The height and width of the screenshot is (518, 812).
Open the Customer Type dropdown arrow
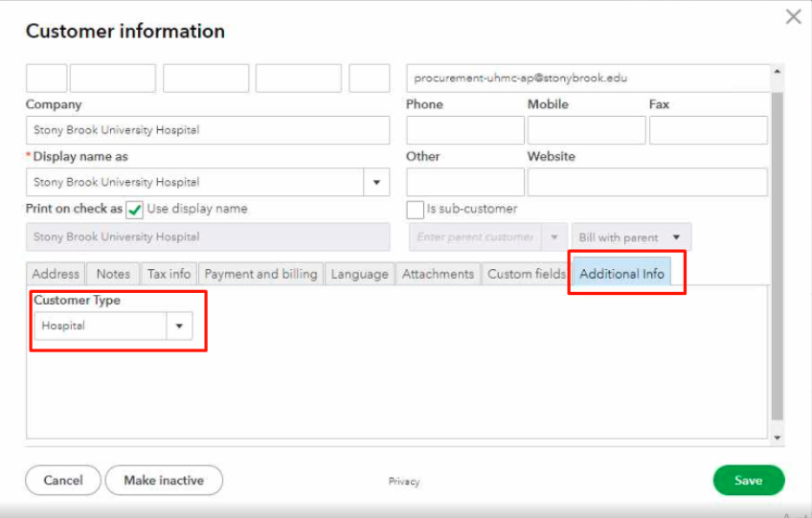[179, 327]
